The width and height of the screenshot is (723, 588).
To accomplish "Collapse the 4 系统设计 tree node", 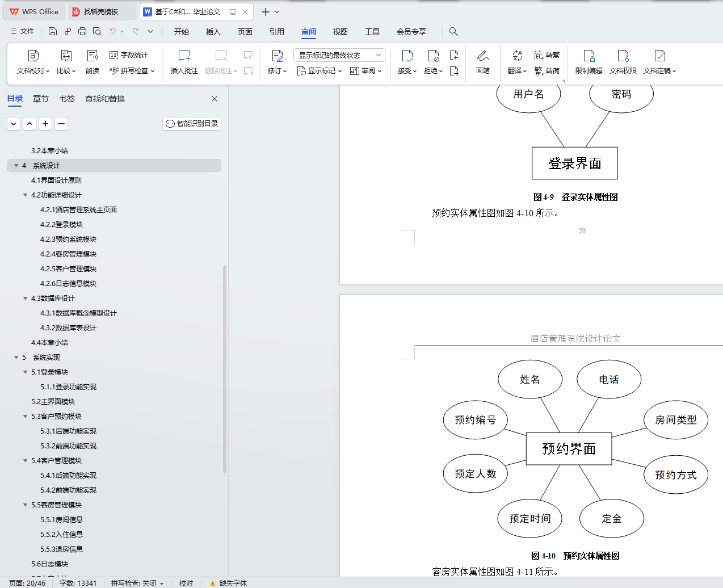I will (16, 166).
